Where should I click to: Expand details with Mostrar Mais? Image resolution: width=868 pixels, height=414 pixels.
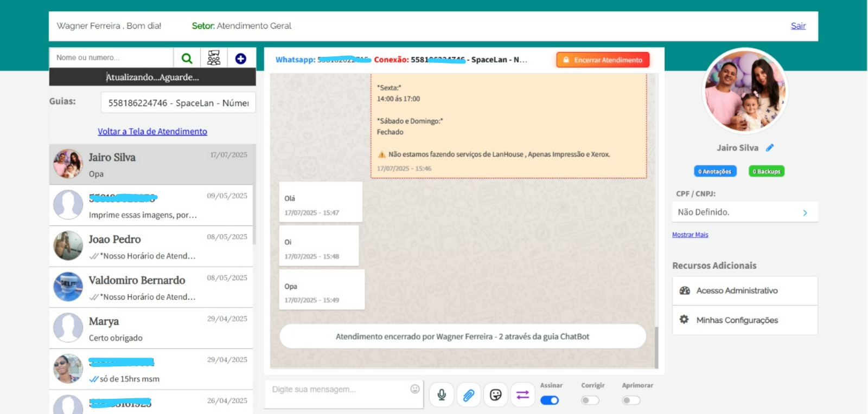tap(690, 235)
